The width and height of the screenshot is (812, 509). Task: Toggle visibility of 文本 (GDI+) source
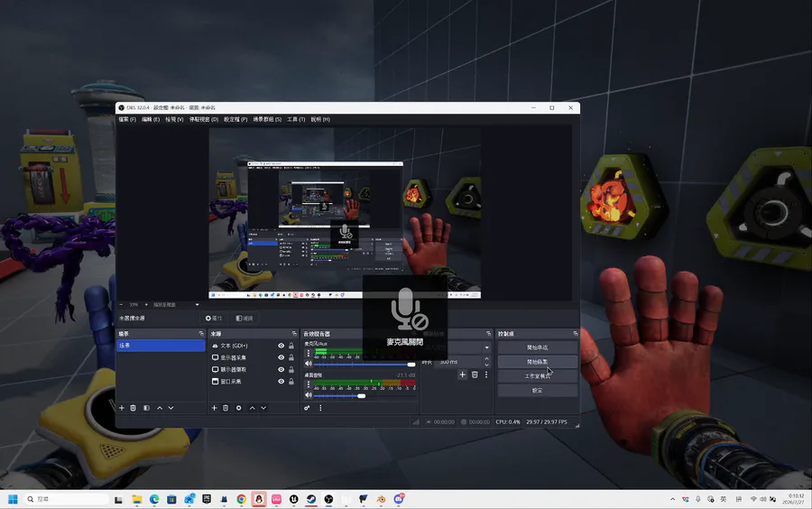coord(281,346)
